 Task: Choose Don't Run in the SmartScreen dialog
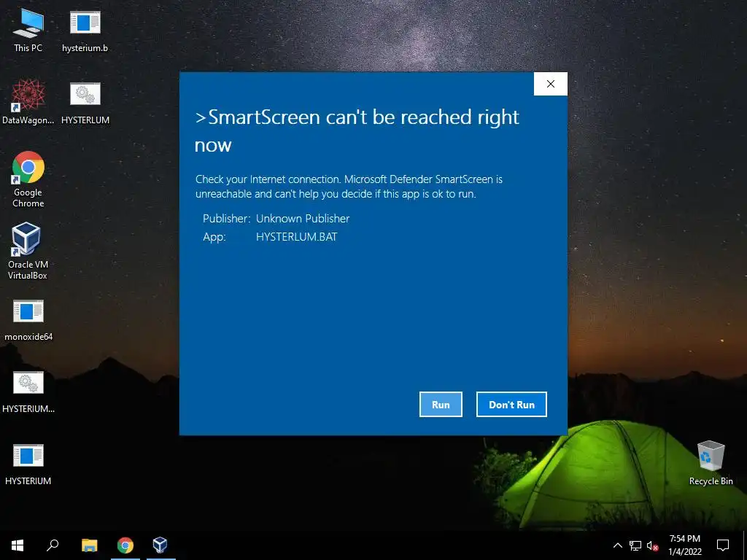(511, 404)
